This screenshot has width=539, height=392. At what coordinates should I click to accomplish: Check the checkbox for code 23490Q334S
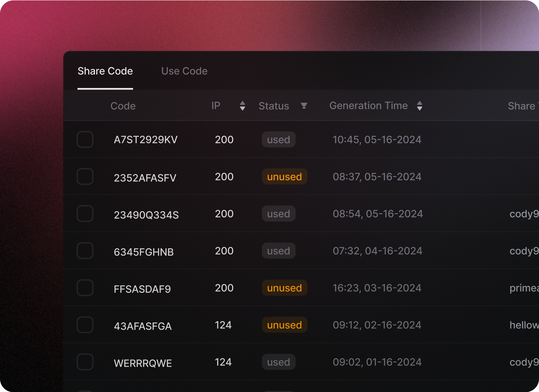point(85,214)
